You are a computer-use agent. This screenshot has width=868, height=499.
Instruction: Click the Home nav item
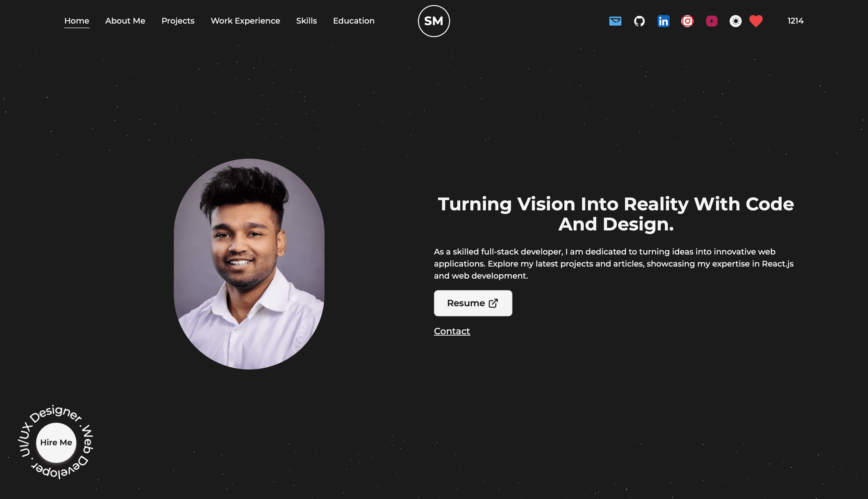(76, 20)
